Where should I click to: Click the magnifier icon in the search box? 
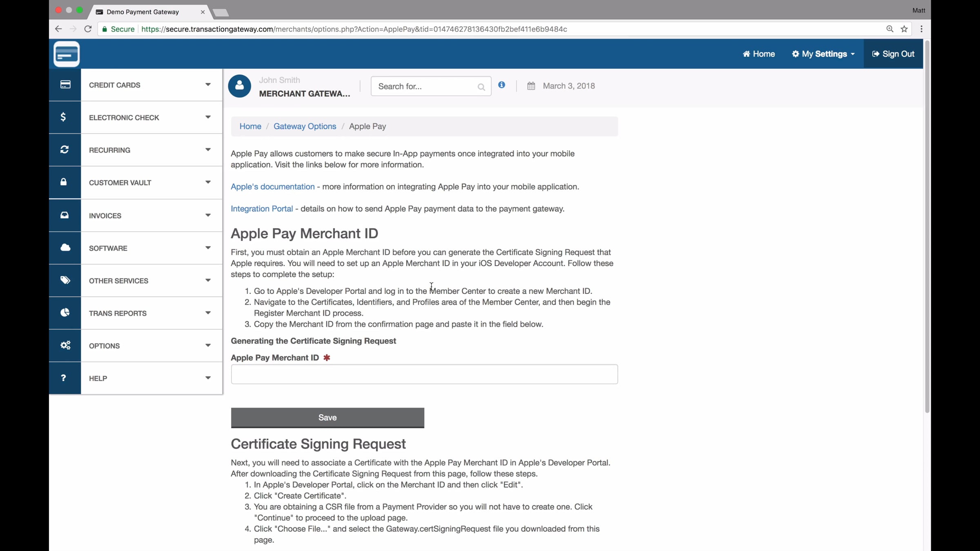click(x=481, y=87)
